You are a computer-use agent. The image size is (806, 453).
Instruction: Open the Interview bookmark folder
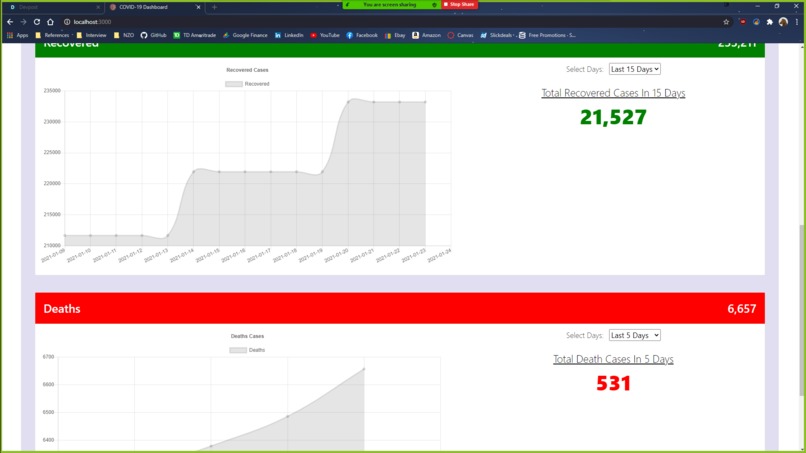(x=91, y=35)
